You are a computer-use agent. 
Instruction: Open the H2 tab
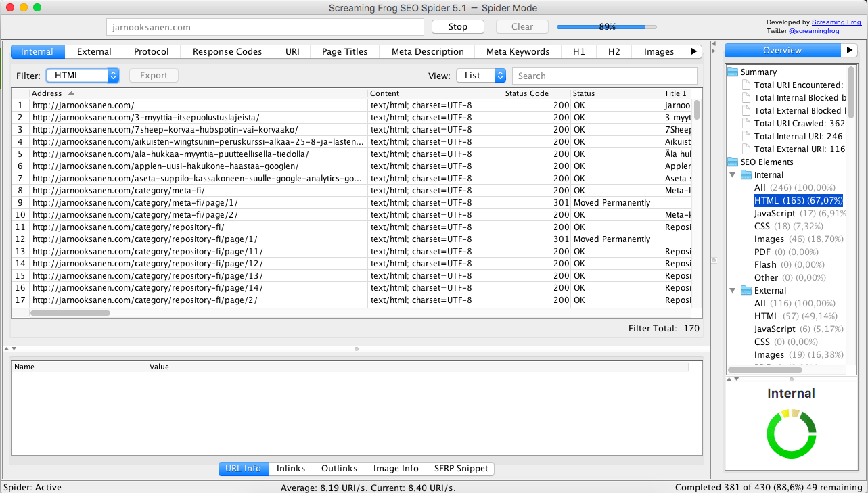(614, 51)
